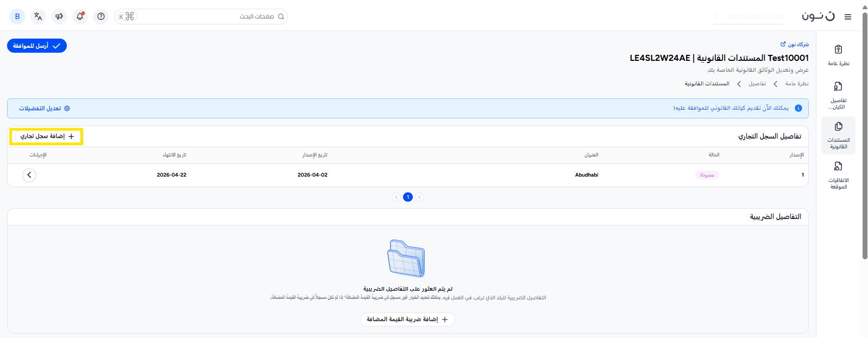Click the تفاصيل السجل التجاري section title
The width and height of the screenshot is (868, 338).
(770, 136)
